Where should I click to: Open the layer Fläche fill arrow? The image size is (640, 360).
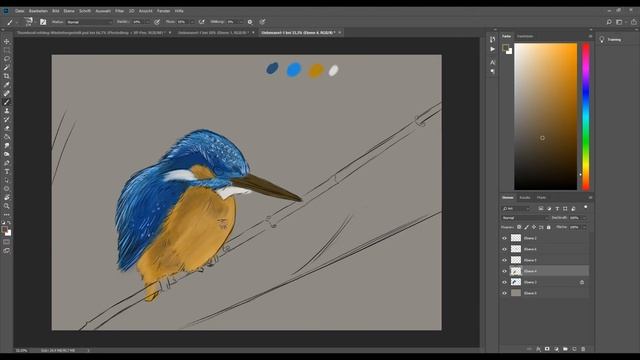point(584,227)
